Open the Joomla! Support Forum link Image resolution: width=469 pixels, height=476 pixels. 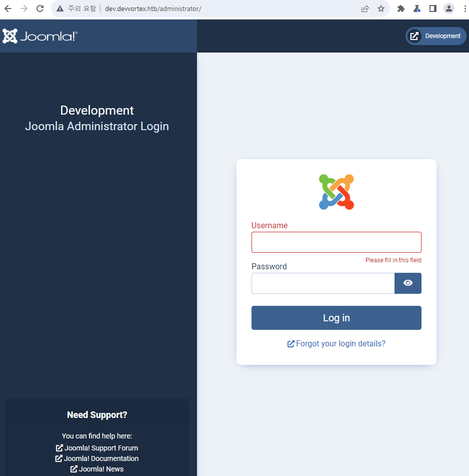(x=97, y=448)
